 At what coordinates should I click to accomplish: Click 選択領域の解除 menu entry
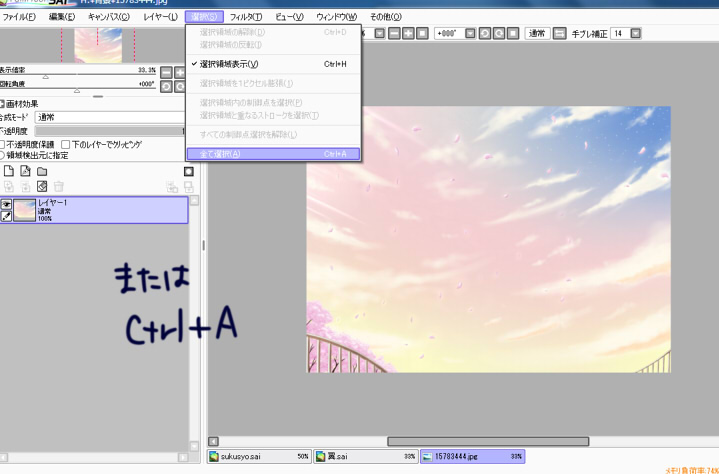[x=273, y=32]
